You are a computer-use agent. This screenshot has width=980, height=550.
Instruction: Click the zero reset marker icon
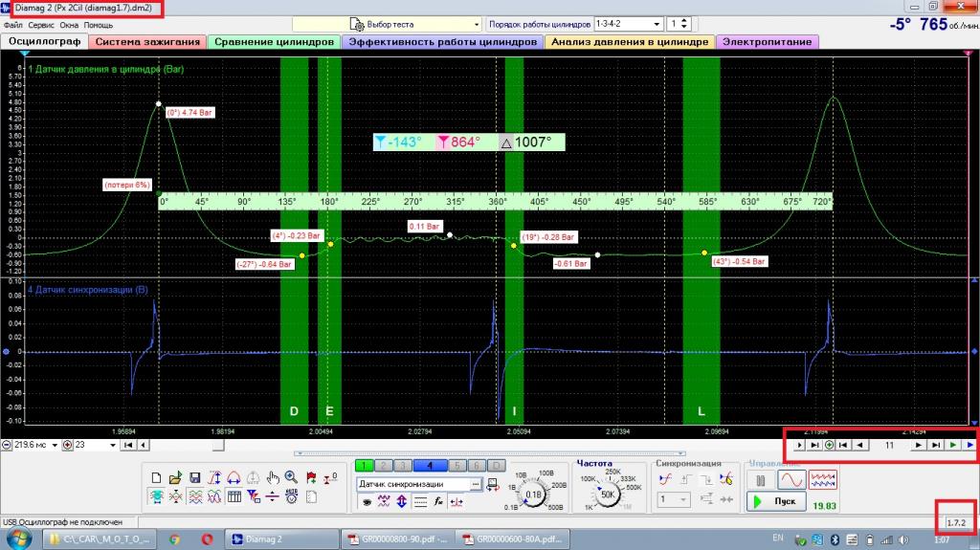click(x=330, y=478)
